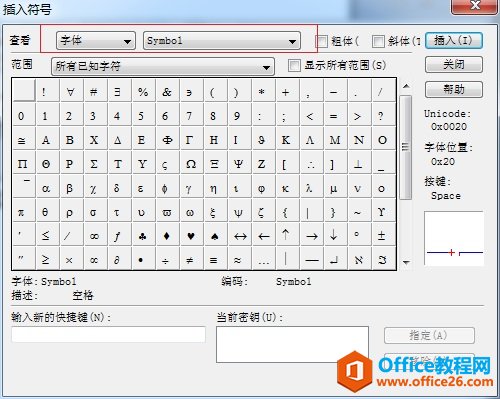Click the new shortcut key input field
Image resolution: width=500 pixels, height=399 pixels.
click(109, 334)
